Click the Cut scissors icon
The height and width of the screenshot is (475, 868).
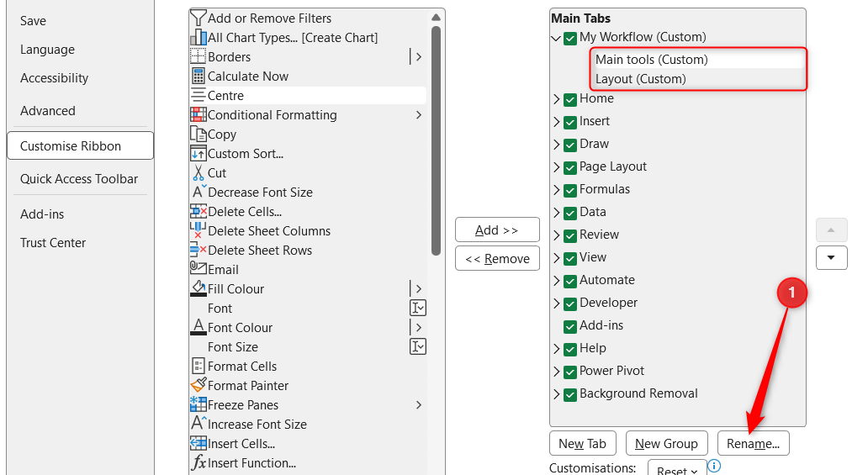point(198,172)
